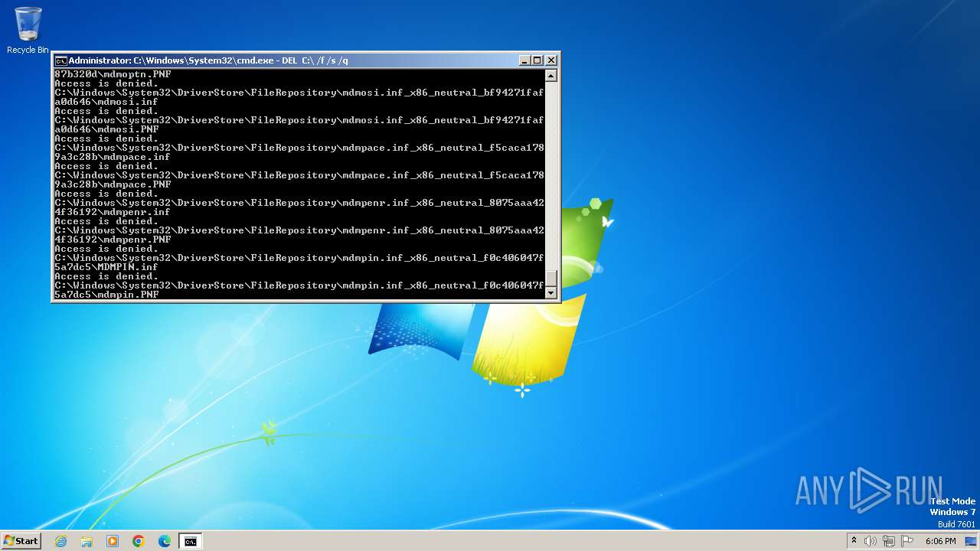Open Windows Explorer from the taskbar
Screen dimensions: 980x551
(87, 541)
